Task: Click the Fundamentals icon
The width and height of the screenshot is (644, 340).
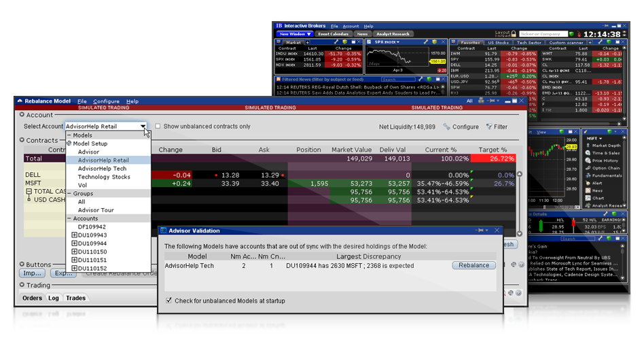Action: click(x=587, y=175)
